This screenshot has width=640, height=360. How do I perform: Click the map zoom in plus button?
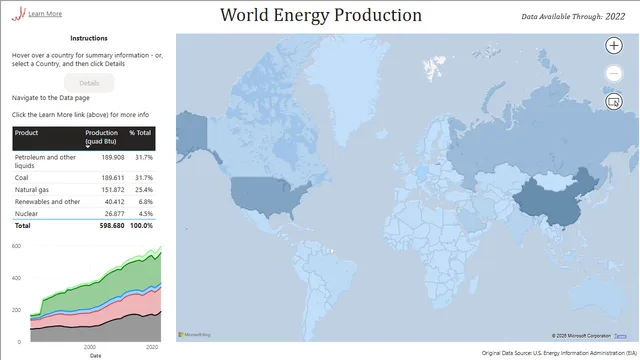coord(613,46)
